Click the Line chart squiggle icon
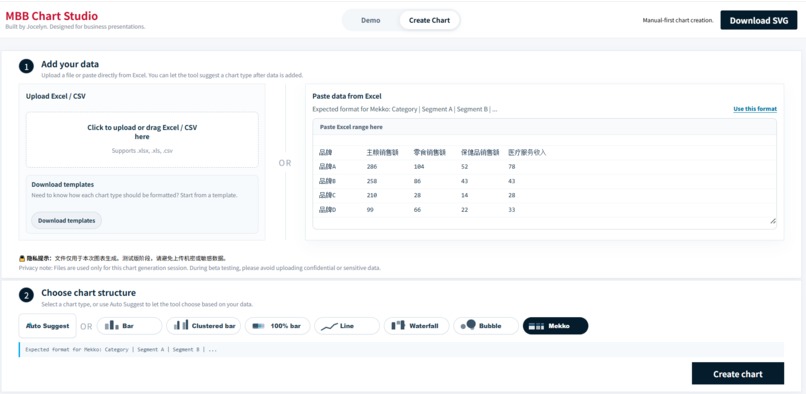 point(329,327)
